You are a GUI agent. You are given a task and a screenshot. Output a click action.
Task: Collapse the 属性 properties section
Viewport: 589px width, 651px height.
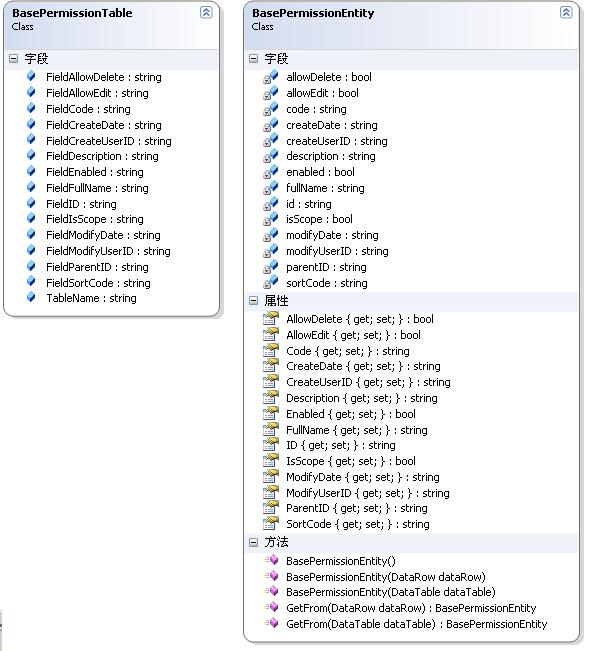click(x=254, y=301)
